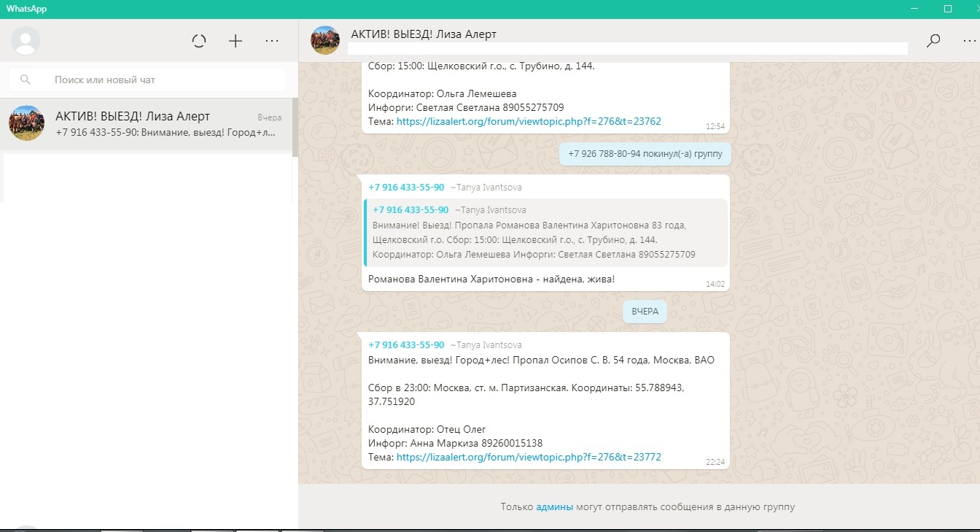Image resolution: width=980 pixels, height=532 pixels.
Task: Click the 22:24 timestamp on the last message
Action: coord(715,463)
